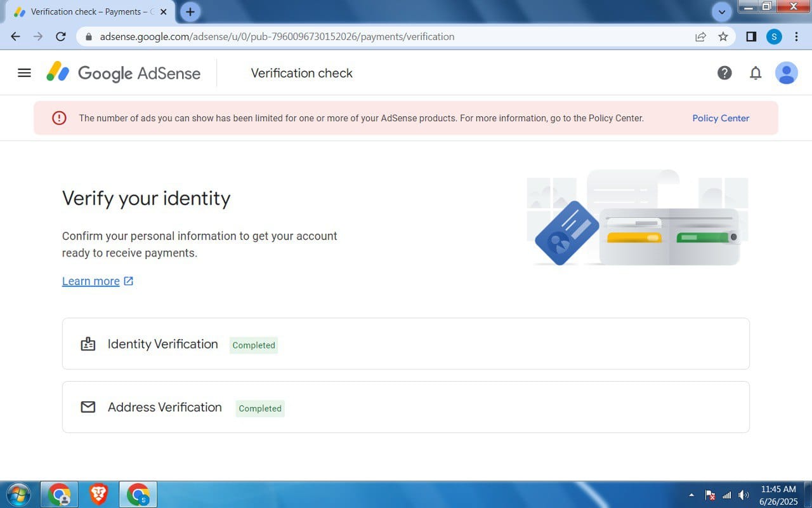Open the AdSense hamburger main menu
This screenshot has width=812, height=508.
24,73
